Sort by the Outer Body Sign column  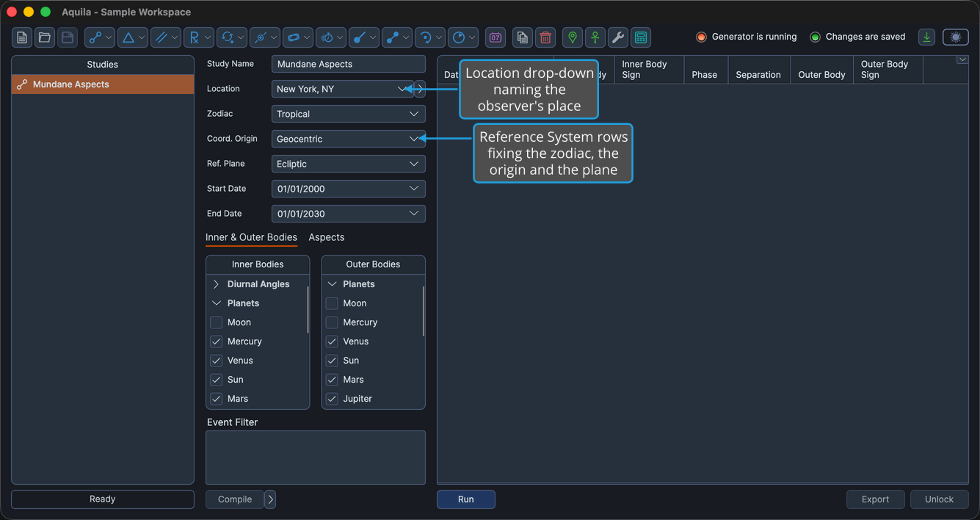coord(888,70)
